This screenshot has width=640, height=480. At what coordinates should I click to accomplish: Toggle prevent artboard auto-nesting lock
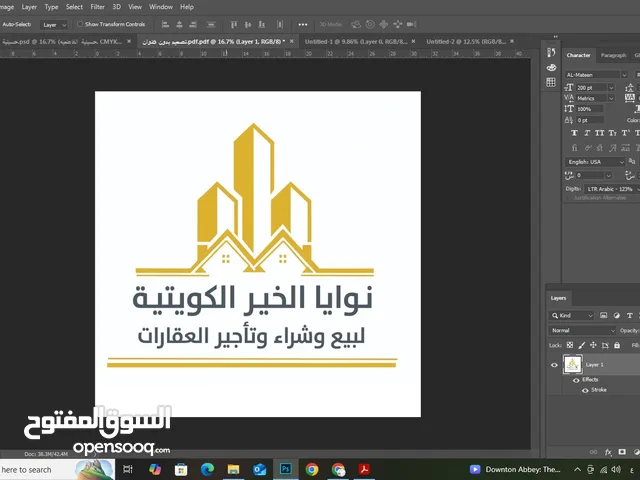click(x=605, y=345)
